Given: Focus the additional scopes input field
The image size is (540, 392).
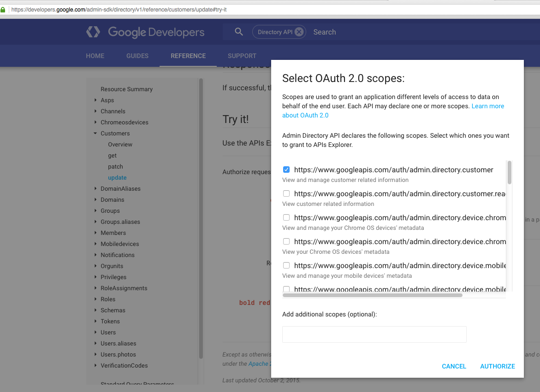Looking at the screenshot, I should [x=374, y=334].
